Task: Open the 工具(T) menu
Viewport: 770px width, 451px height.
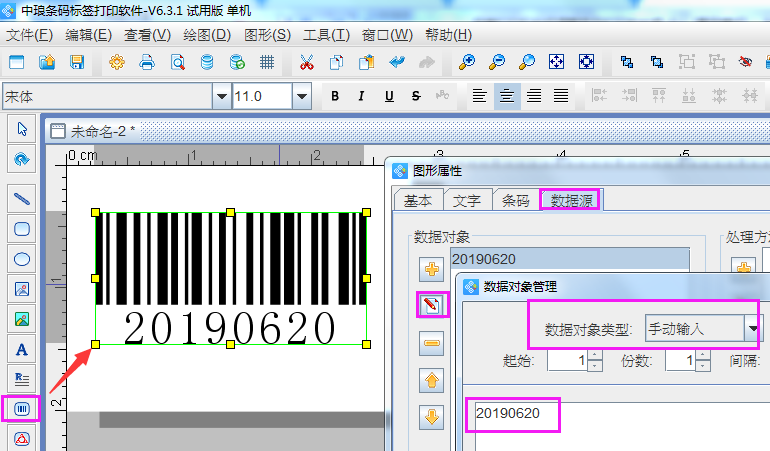Action: click(x=326, y=35)
